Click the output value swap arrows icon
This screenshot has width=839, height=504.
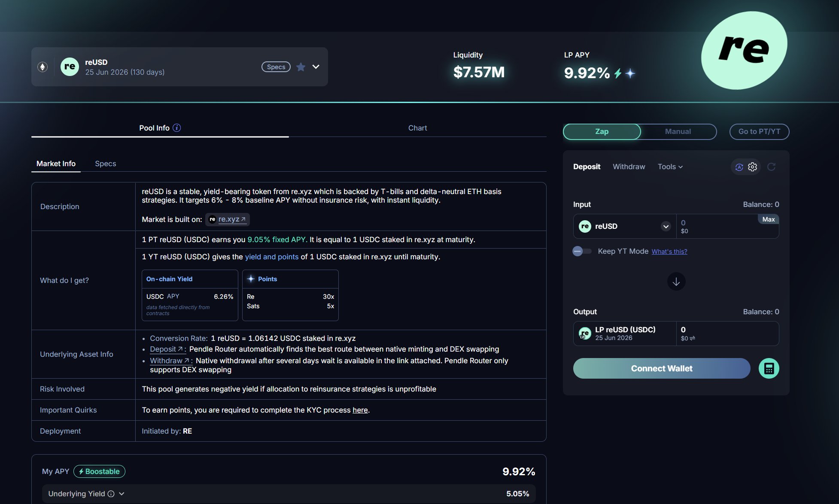pyautogui.click(x=692, y=338)
